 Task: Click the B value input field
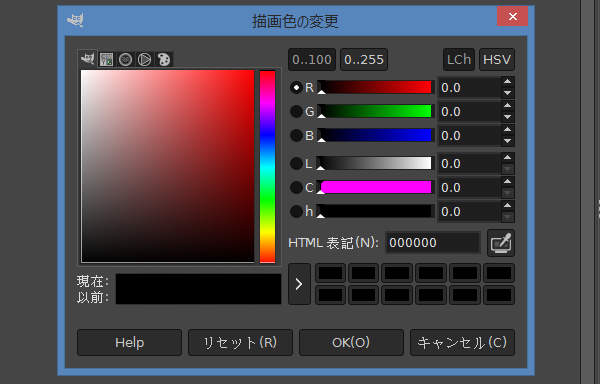(x=469, y=135)
